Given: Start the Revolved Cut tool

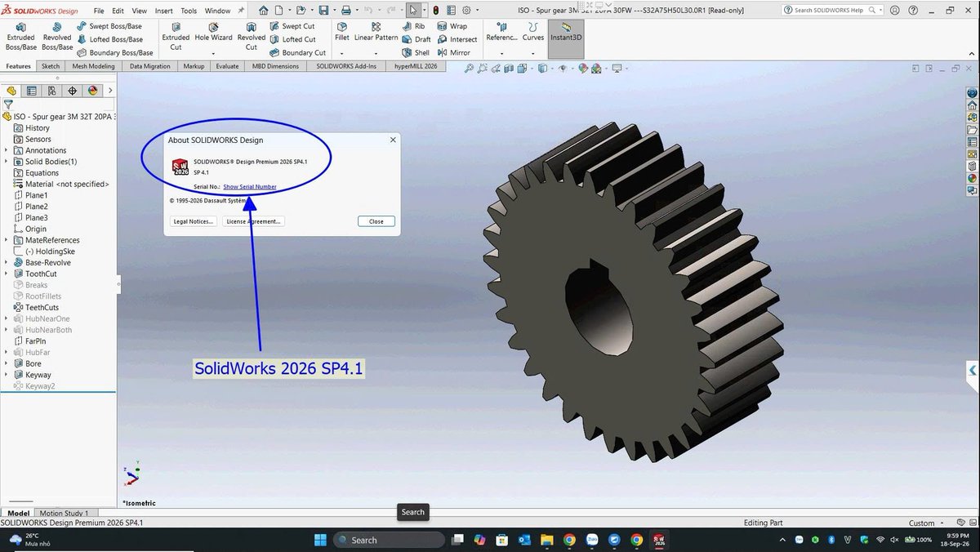Looking at the screenshot, I should coord(251,37).
